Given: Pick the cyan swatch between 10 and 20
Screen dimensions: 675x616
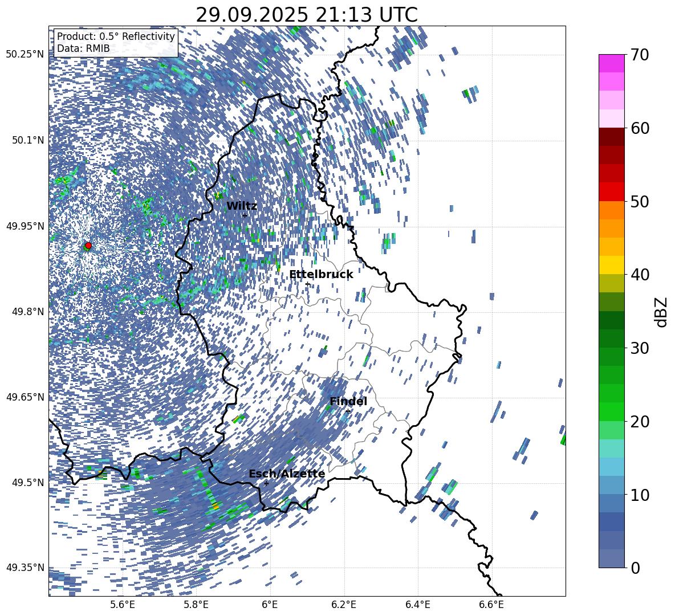Looking at the screenshot, I should click(x=611, y=448).
